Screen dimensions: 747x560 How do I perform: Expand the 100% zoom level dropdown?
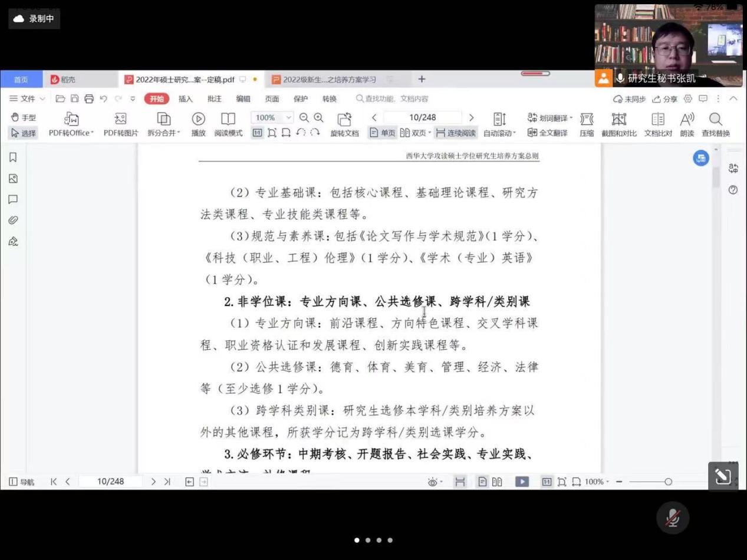(x=288, y=117)
